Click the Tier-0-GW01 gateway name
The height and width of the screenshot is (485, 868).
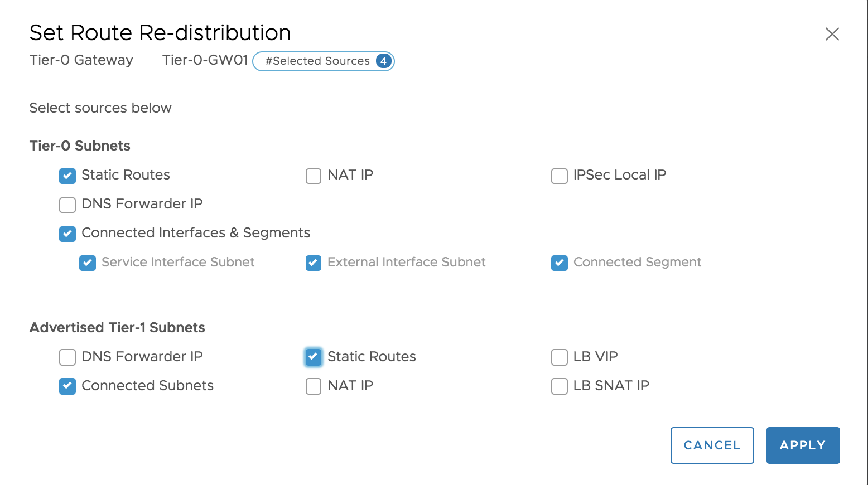point(205,60)
